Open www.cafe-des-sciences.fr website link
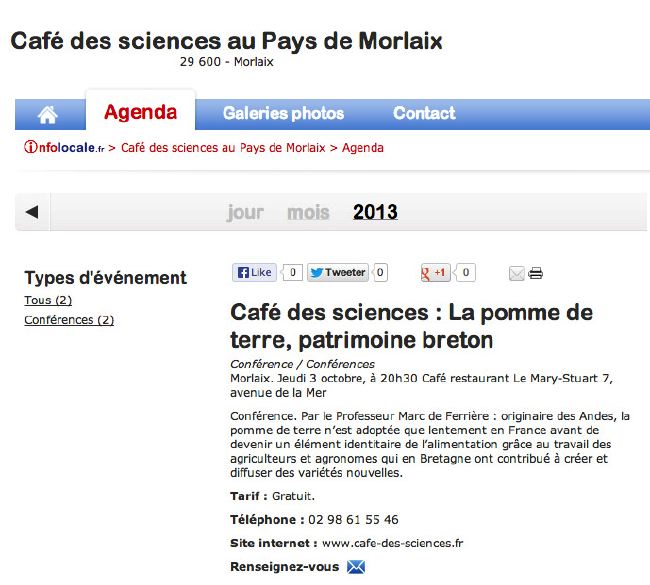Screen dimensions: 650x585 pyautogui.click(x=393, y=543)
